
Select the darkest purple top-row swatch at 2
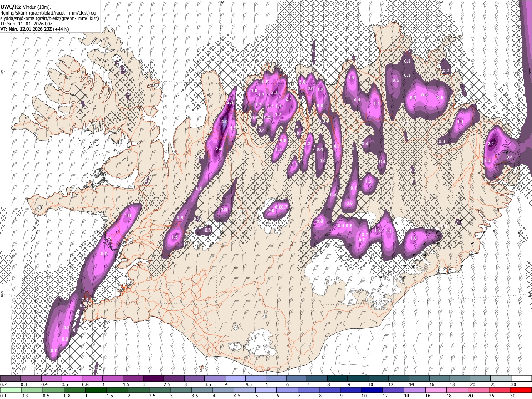pyautogui.click(x=153, y=378)
